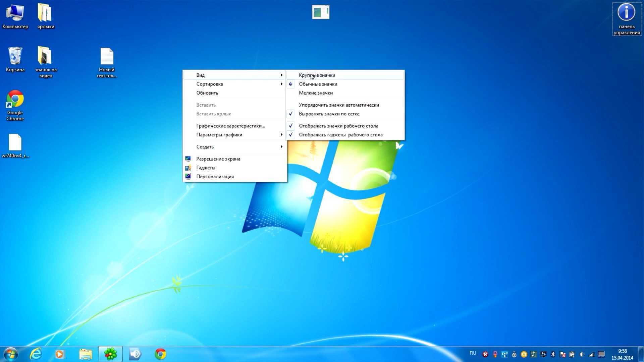Viewport: 644px width, 362px height.
Task: Select 'Крупные значки' icon size
Action: [x=317, y=75]
